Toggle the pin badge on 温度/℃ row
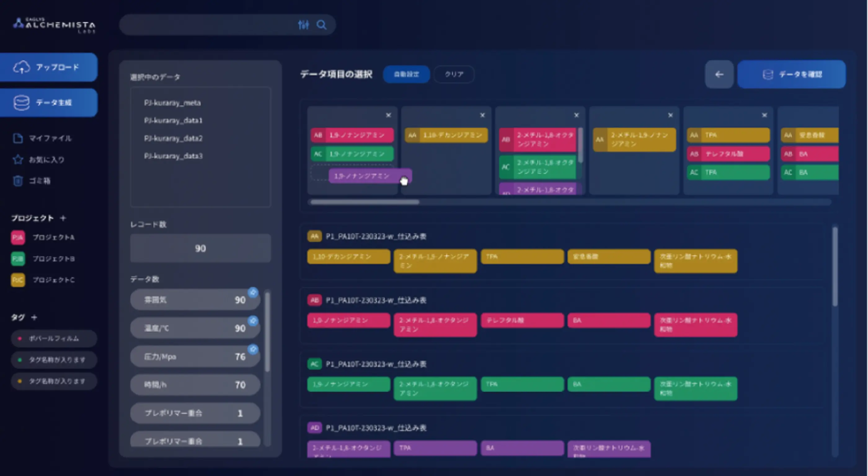Image resolution: width=868 pixels, height=476 pixels. coord(253,321)
